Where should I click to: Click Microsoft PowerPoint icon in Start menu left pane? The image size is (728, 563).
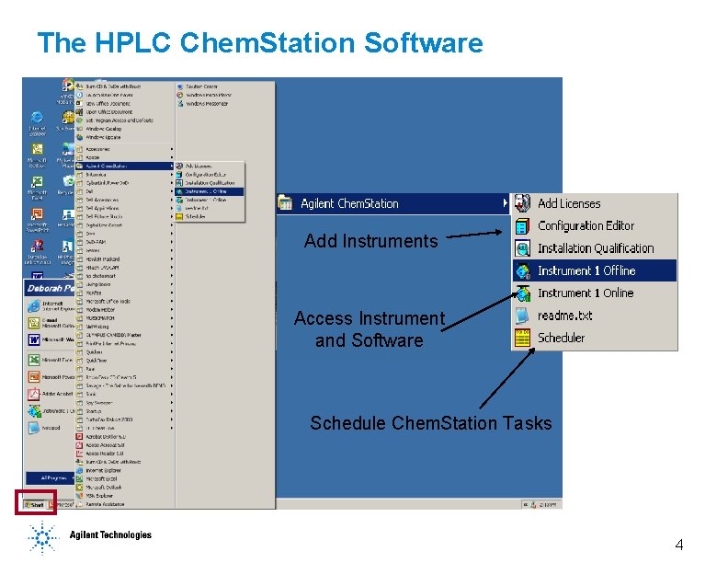[34, 377]
